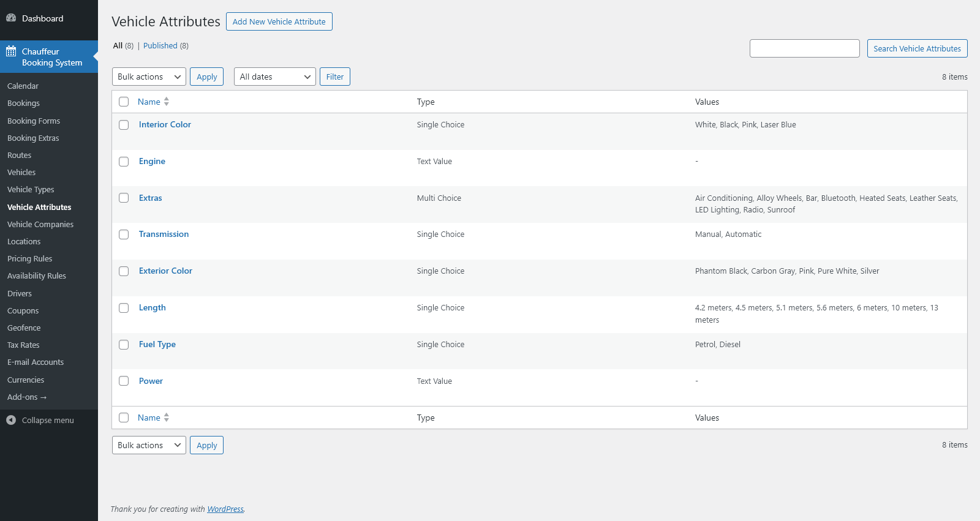Viewport: 980px width, 521px height.
Task: Click the Name sort arrows in header
Action: click(167, 102)
